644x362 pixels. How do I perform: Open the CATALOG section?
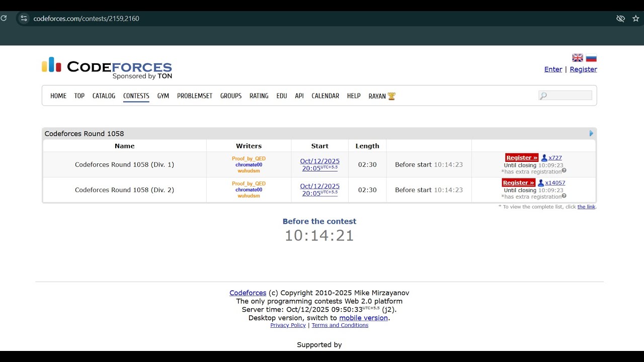[x=104, y=96]
